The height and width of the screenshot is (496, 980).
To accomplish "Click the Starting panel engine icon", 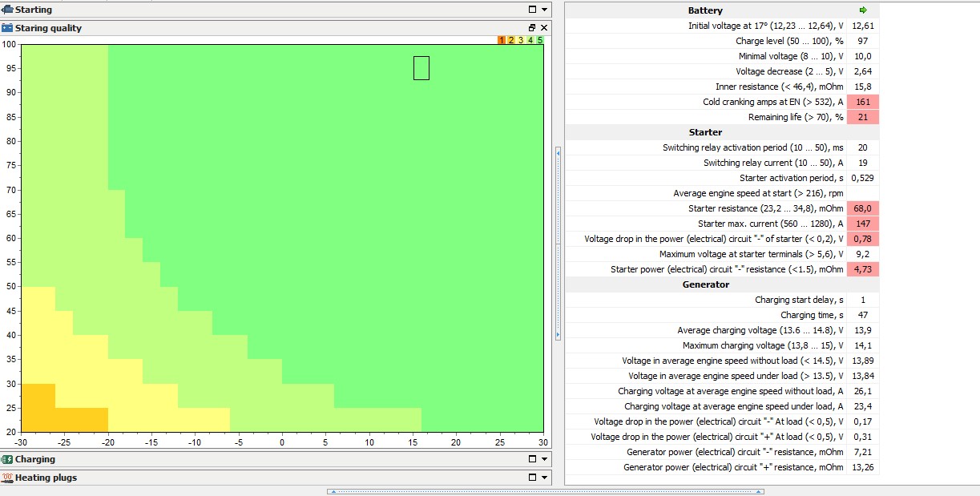I will pyautogui.click(x=7, y=10).
